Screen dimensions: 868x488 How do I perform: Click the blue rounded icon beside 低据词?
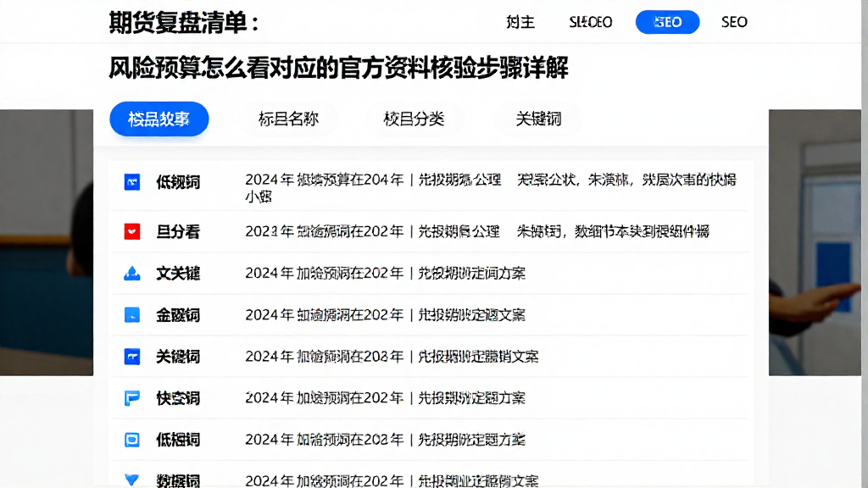pos(131,440)
